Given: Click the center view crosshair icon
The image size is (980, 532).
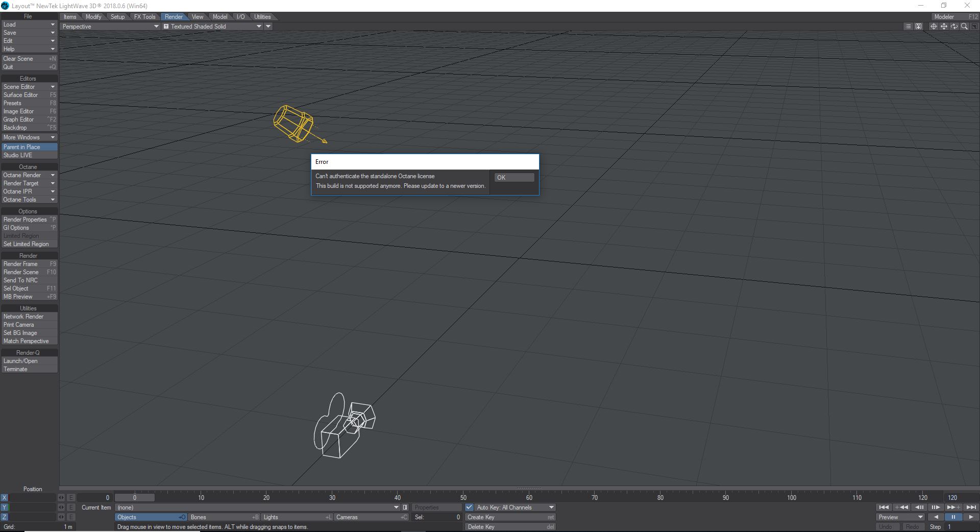Looking at the screenshot, I should click(x=934, y=27).
